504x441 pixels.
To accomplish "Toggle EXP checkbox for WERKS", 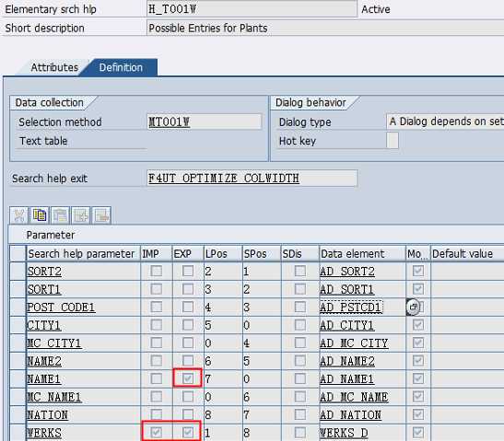I will point(188,433).
